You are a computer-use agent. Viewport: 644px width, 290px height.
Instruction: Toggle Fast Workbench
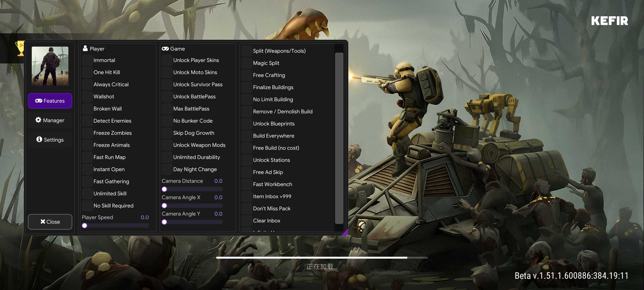coord(247,184)
